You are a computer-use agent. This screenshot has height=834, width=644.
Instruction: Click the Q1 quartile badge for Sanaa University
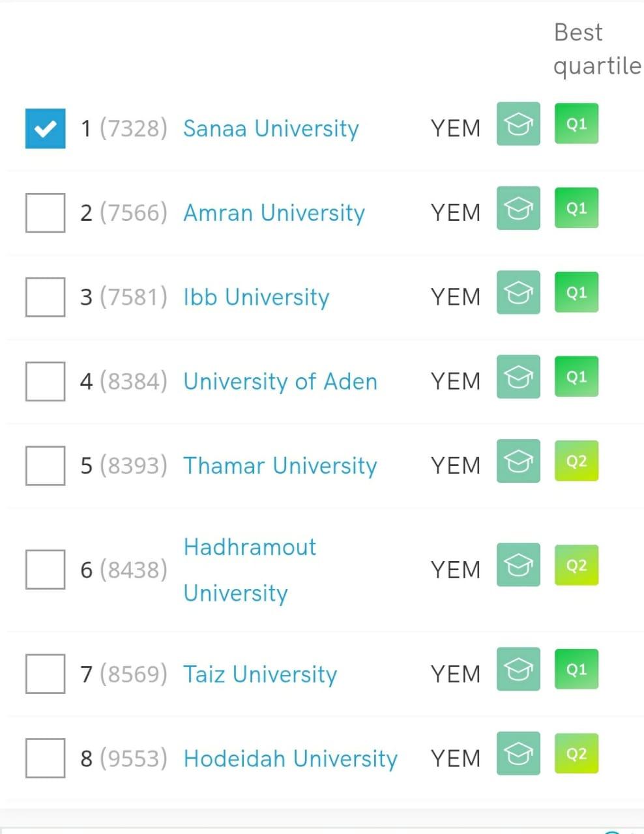(x=576, y=124)
